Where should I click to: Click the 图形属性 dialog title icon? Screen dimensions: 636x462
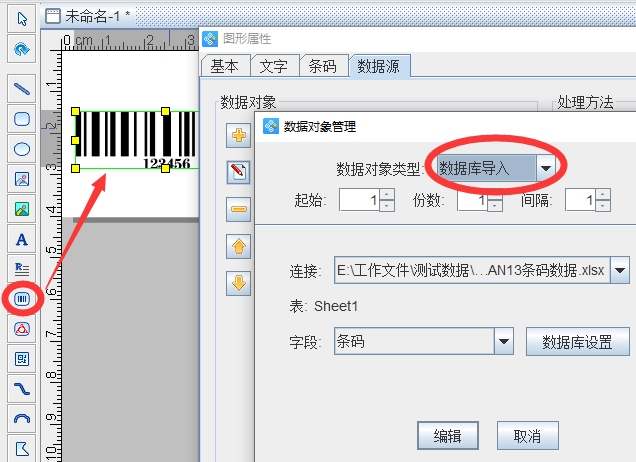point(210,39)
